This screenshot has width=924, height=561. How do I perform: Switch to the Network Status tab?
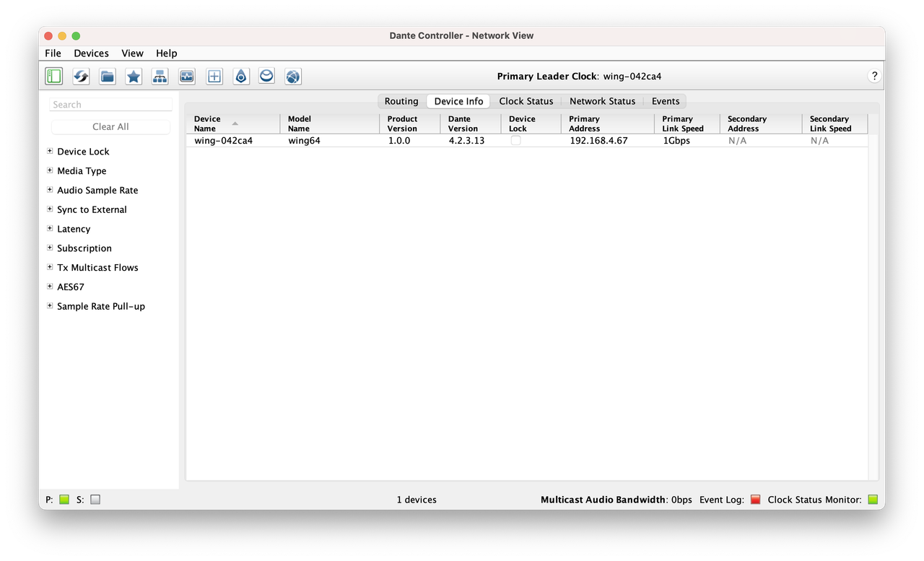pyautogui.click(x=602, y=101)
